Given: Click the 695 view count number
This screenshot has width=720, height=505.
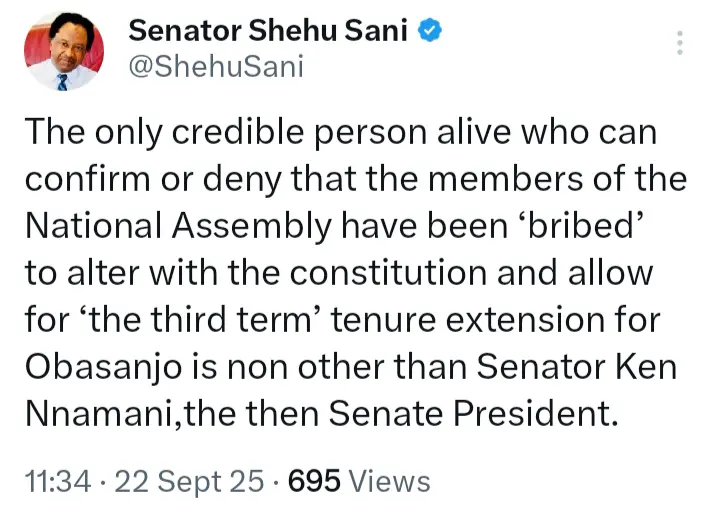Looking at the screenshot, I should point(315,481).
